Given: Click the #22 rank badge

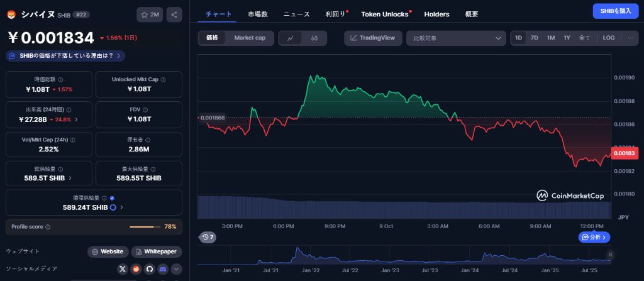Looking at the screenshot, I should [x=81, y=15].
